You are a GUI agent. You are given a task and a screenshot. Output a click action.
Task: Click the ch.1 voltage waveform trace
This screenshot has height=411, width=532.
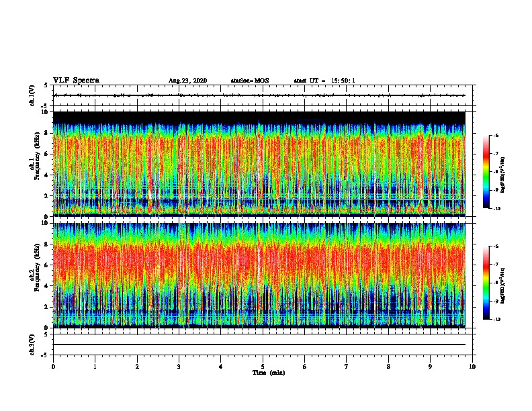pos(259,95)
